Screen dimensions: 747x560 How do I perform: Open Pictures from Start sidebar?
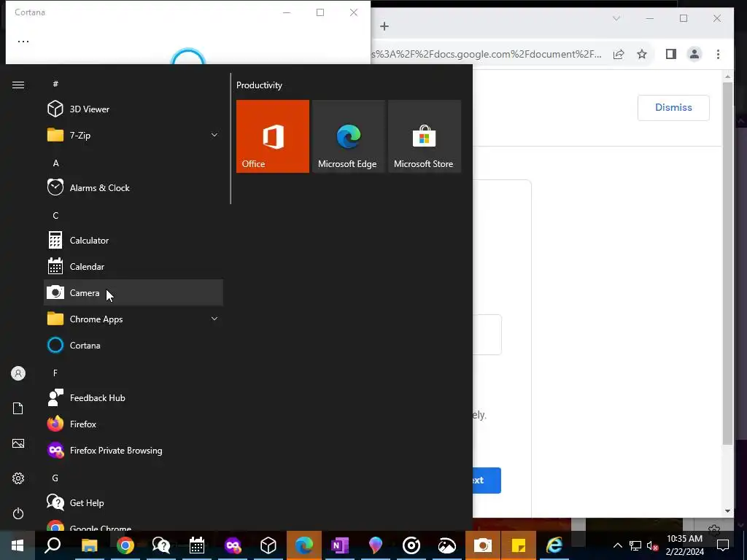click(x=18, y=443)
